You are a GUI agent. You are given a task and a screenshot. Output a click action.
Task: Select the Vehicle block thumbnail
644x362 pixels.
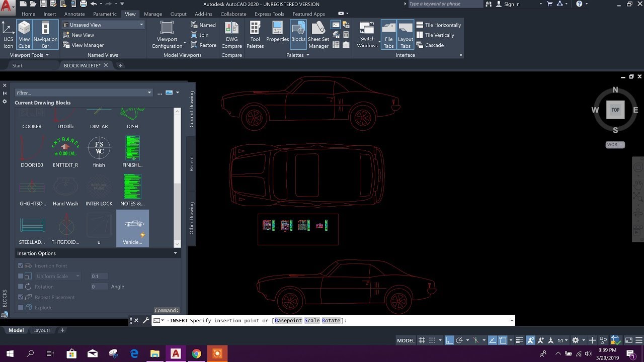(x=132, y=228)
